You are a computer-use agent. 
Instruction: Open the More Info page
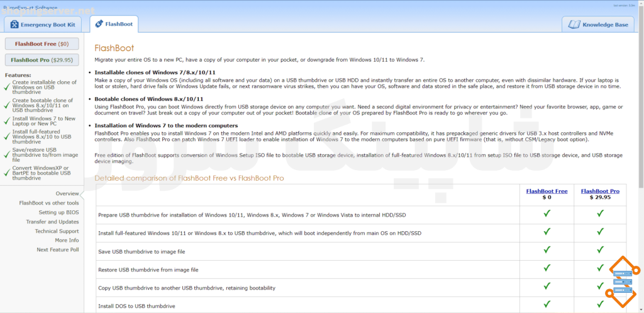(67, 240)
